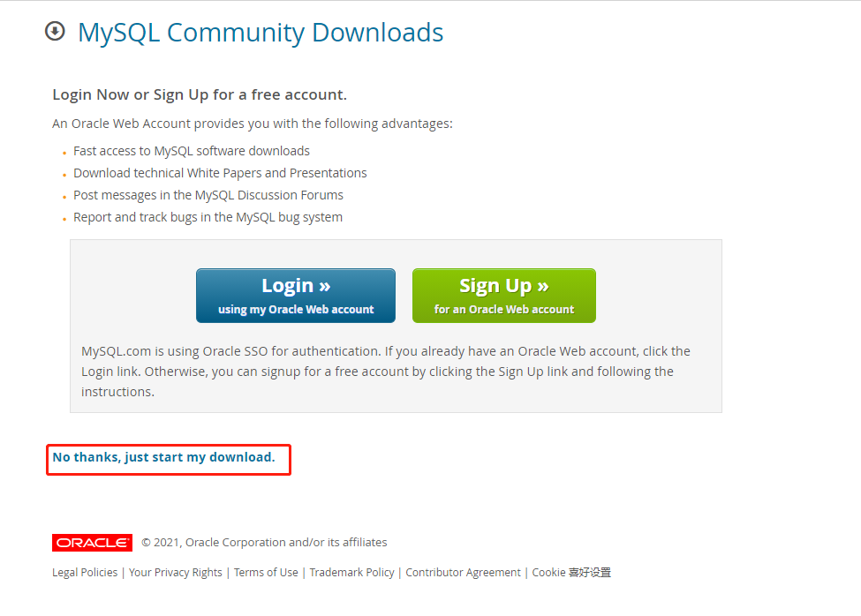Image resolution: width=861 pixels, height=616 pixels.
Task: Click the 'Post messages in MySQL Discussion Forums' bullet
Action: click(x=208, y=195)
